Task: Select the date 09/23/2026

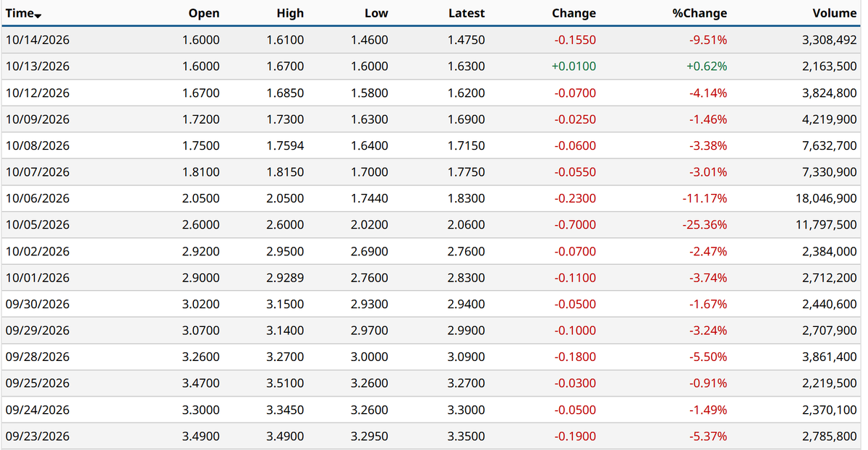Action: [38, 436]
